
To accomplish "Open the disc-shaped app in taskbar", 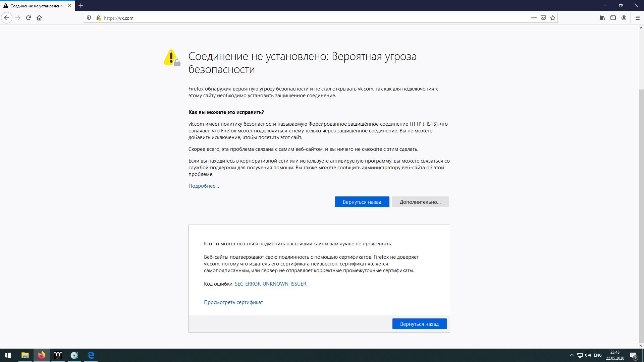I will click(74, 355).
